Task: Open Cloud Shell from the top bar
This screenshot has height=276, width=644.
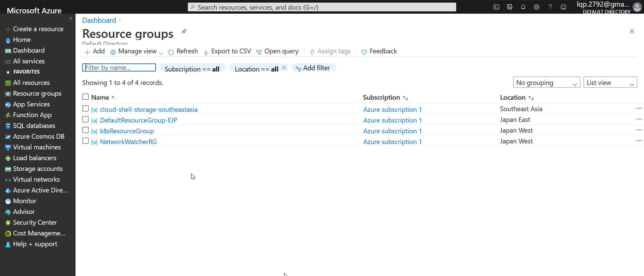Action: click(x=496, y=7)
